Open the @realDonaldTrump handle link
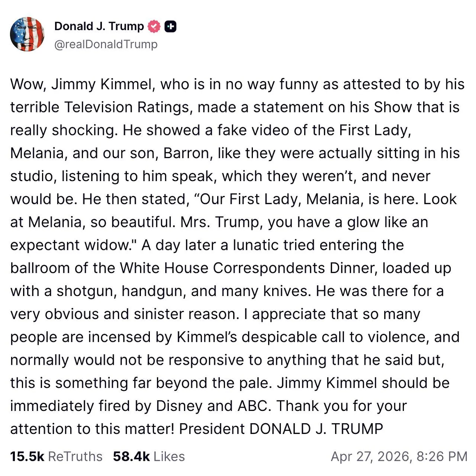 tap(106, 44)
